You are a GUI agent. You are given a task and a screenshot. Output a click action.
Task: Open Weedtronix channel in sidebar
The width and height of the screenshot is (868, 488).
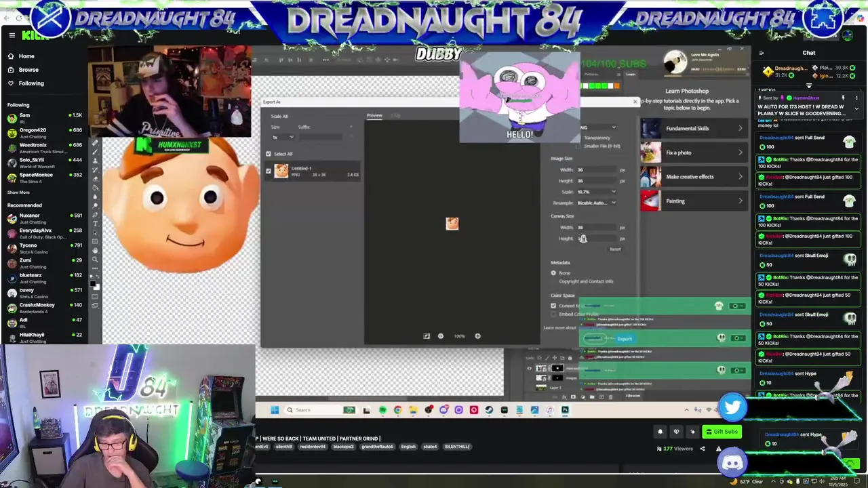click(x=44, y=148)
